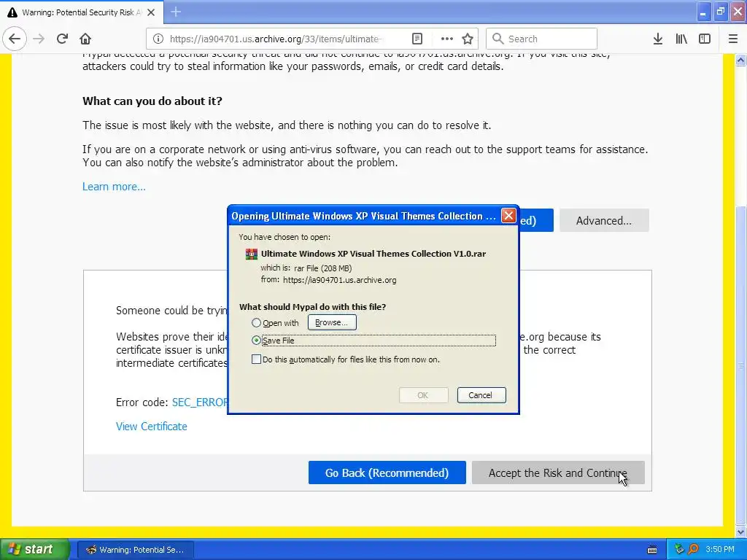The image size is (747, 560).
Task: Click the page scrollbar up arrow
Action: point(741,60)
